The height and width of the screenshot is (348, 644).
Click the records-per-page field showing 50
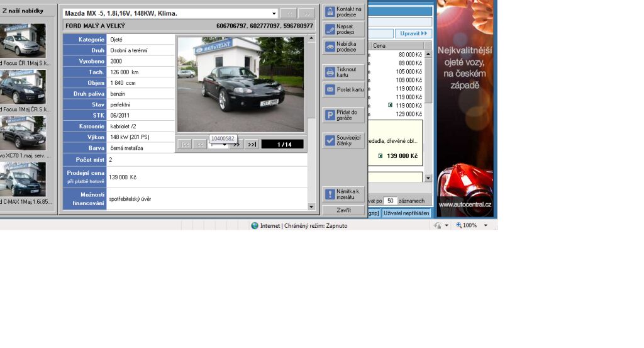[390, 201]
